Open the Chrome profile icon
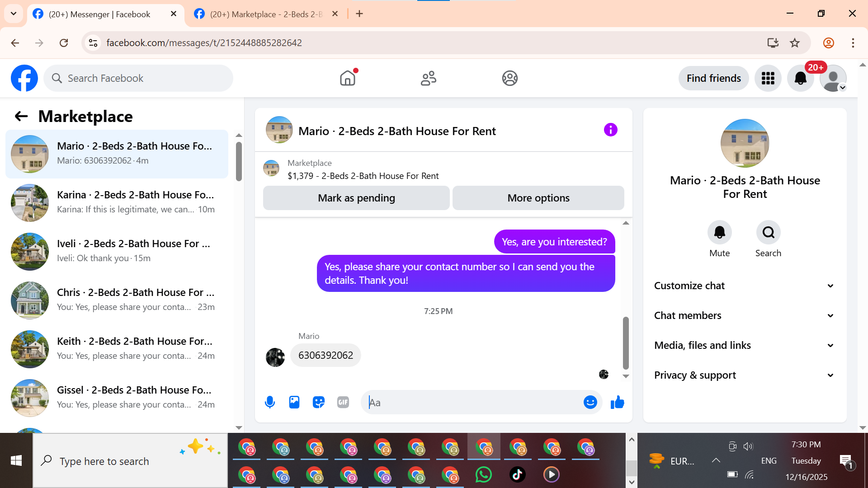The width and height of the screenshot is (868, 488). click(829, 42)
